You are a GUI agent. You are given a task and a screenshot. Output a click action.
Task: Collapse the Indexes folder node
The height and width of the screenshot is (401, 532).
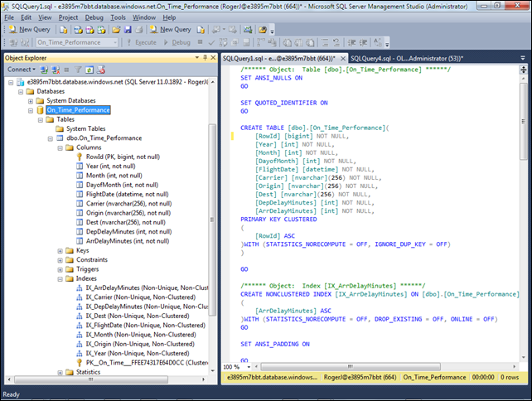[x=60, y=279]
